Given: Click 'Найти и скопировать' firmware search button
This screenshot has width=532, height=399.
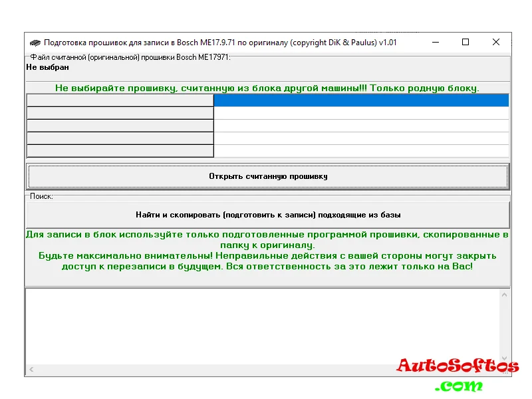Looking at the screenshot, I should pyautogui.click(x=268, y=215).
